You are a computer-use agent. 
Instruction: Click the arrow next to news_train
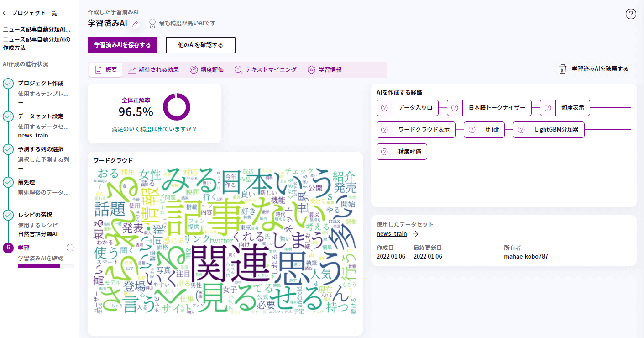tap(415, 234)
